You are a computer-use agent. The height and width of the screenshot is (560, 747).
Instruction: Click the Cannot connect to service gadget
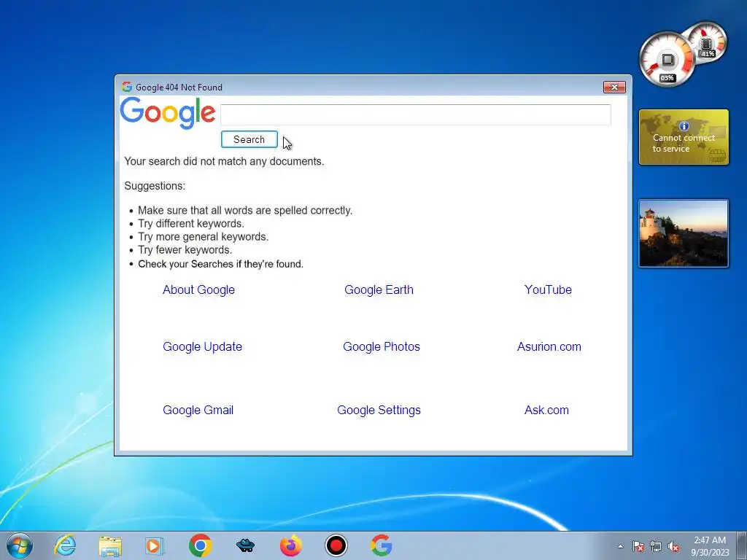(684, 137)
